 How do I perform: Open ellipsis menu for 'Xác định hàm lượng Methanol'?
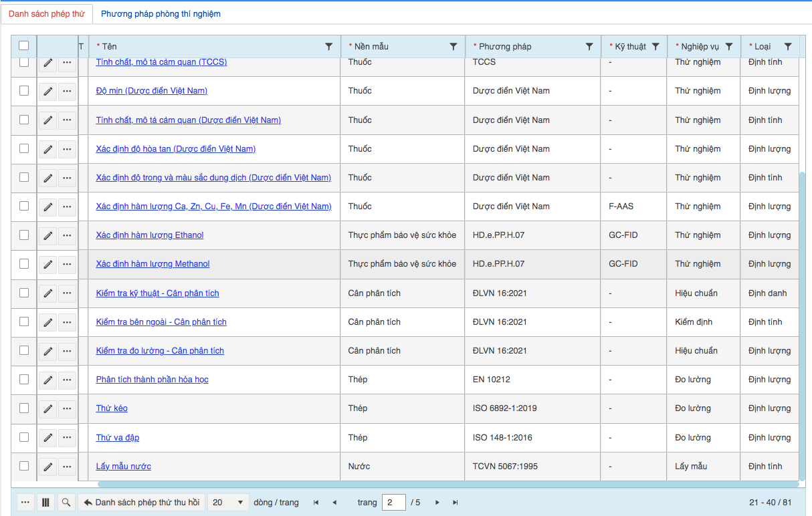(67, 265)
